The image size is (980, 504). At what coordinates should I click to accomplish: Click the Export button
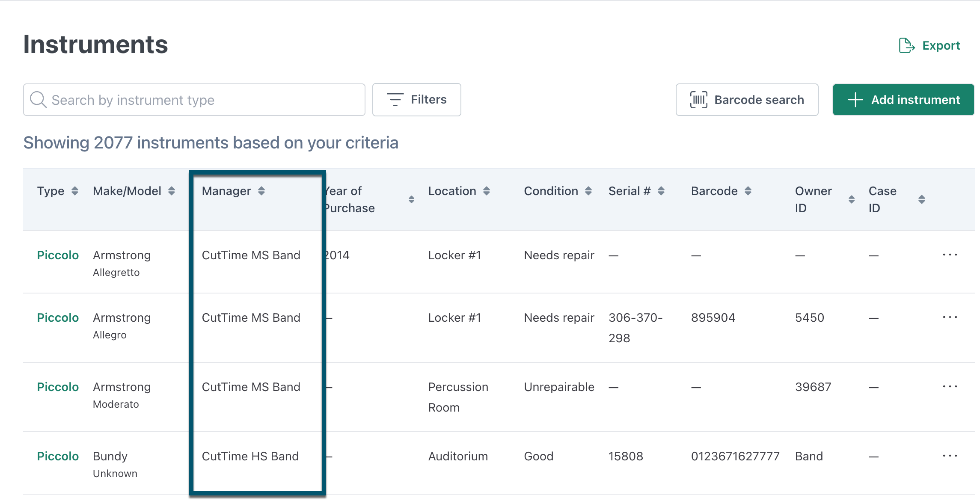pyautogui.click(x=929, y=45)
